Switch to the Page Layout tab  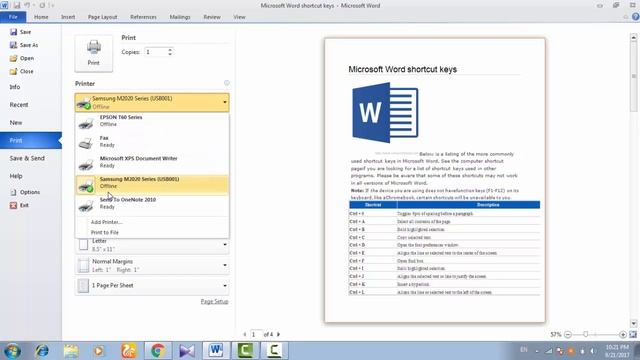pos(102,17)
